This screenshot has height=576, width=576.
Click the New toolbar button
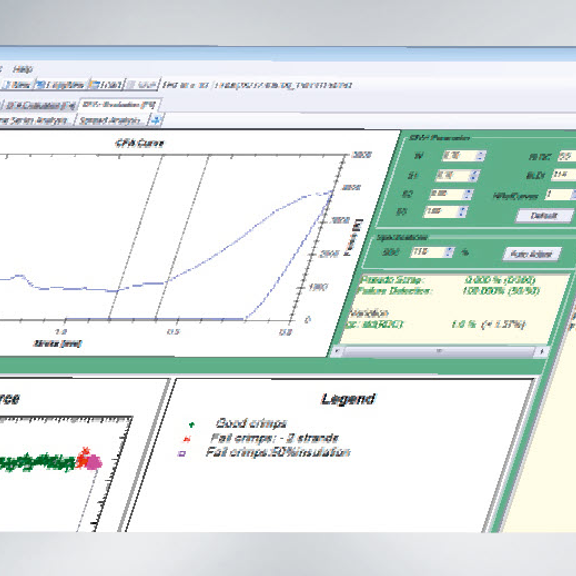coord(17,85)
